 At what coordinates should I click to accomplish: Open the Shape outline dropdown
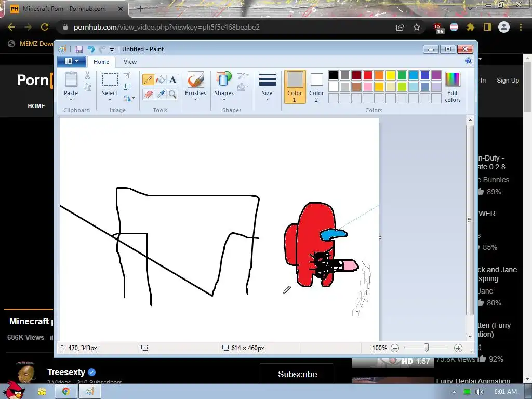[x=243, y=76]
